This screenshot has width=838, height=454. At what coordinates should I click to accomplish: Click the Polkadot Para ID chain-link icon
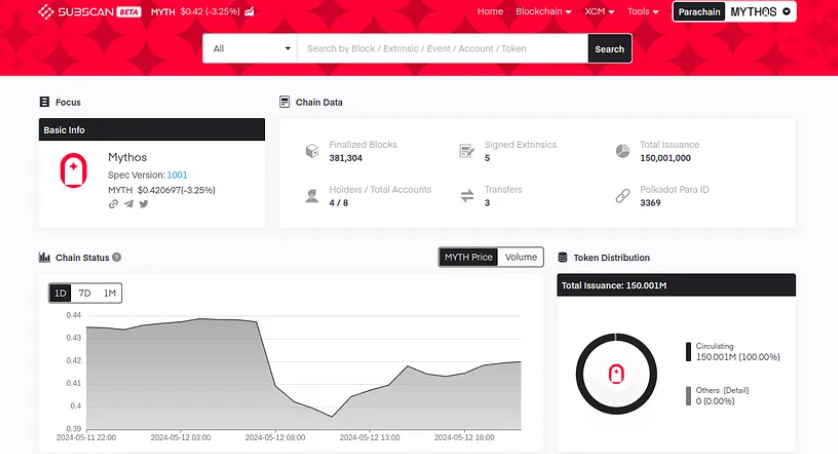(623, 196)
